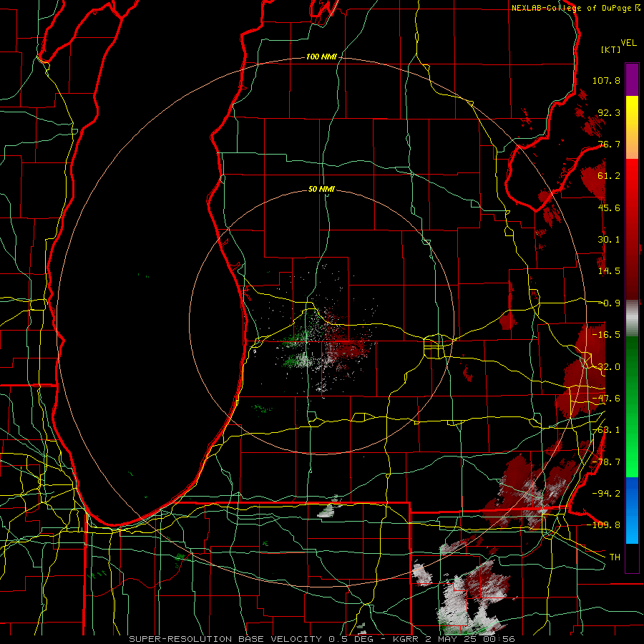This screenshot has height=644, width=644.
Task: Click the green segment of color bar
Action: tap(632, 406)
